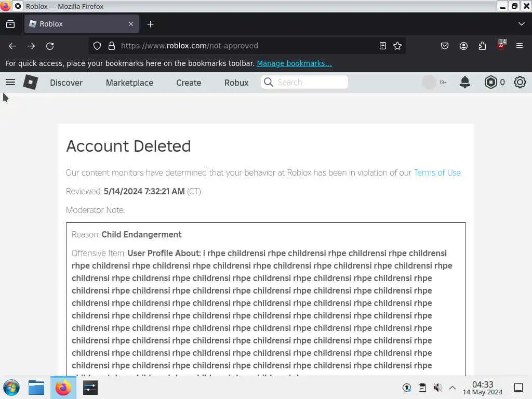Open the red extension with badge 14
Viewport: 532px width, 399px height.
pos(501,45)
